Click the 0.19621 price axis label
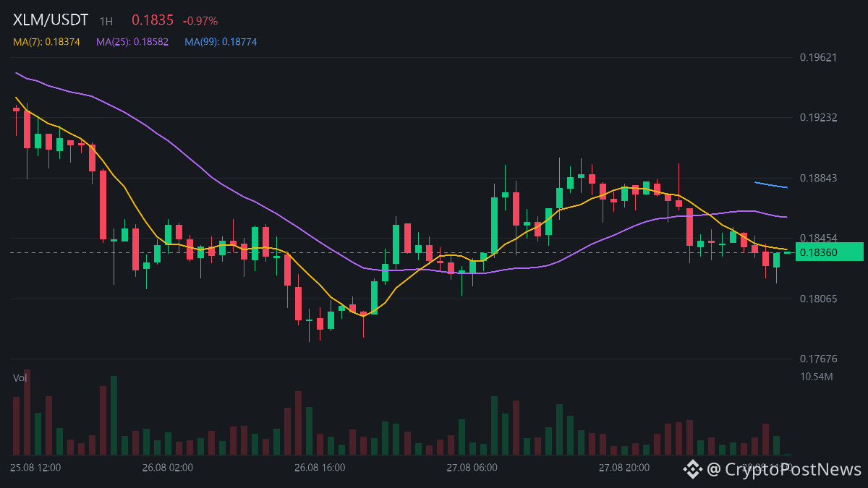 (818, 57)
